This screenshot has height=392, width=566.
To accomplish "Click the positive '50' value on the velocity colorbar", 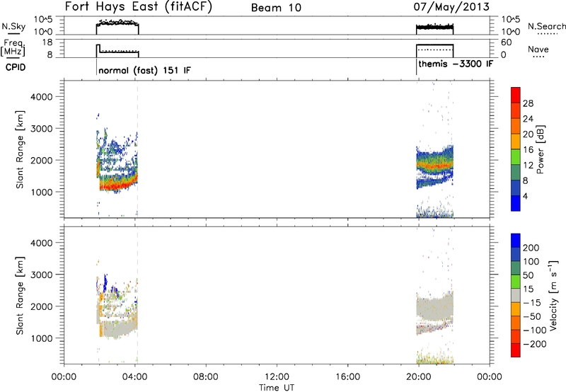I will coord(528,275).
